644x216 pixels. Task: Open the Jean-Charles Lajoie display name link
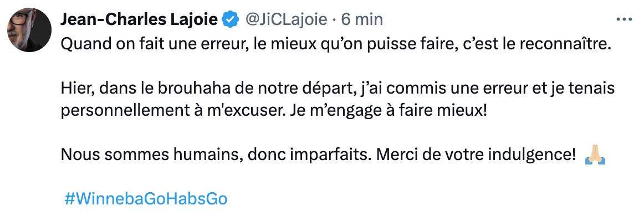click(x=139, y=19)
